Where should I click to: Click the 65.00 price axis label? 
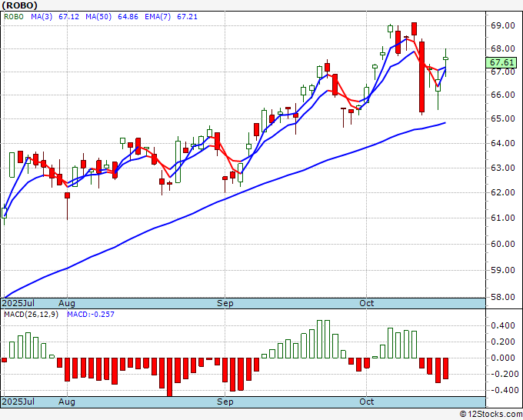pyautogui.click(x=502, y=118)
